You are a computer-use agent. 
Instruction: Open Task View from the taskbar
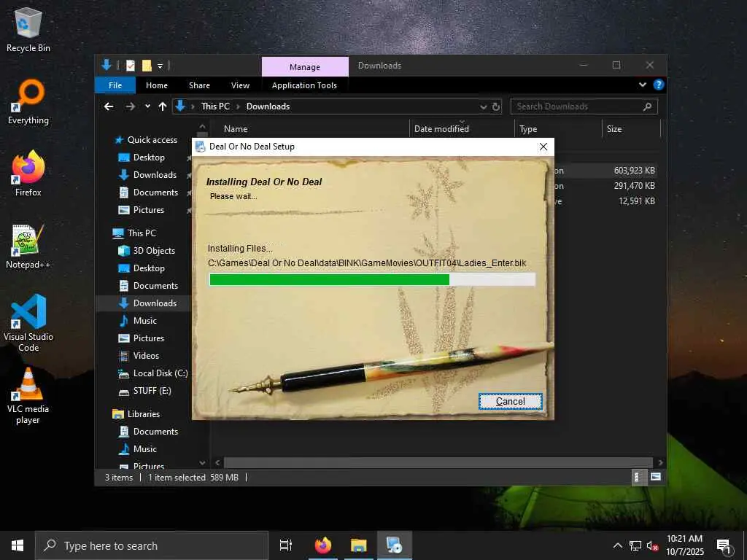click(285, 545)
